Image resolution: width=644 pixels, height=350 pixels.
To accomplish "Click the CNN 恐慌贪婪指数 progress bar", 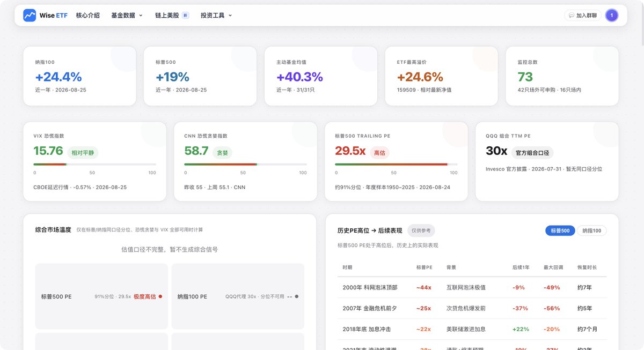I will (246, 164).
